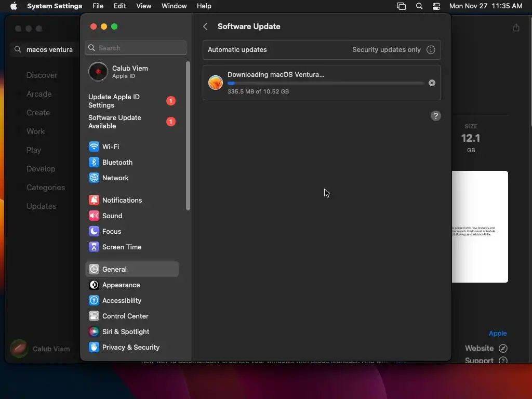Open the Window menu
532x399 pixels.
(x=174, y=6)
